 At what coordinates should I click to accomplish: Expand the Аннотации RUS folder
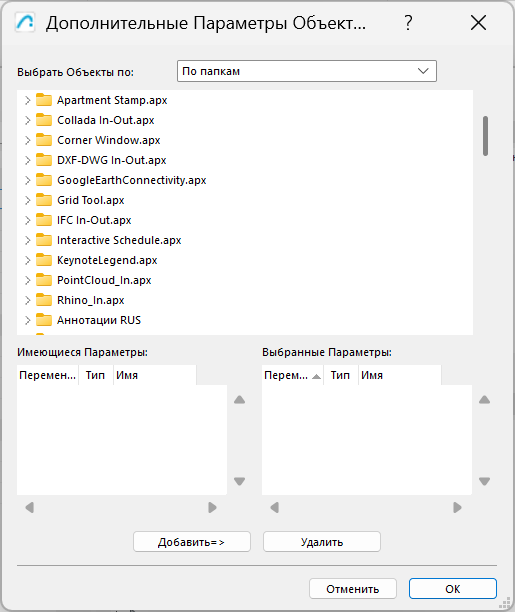[27, 320]
